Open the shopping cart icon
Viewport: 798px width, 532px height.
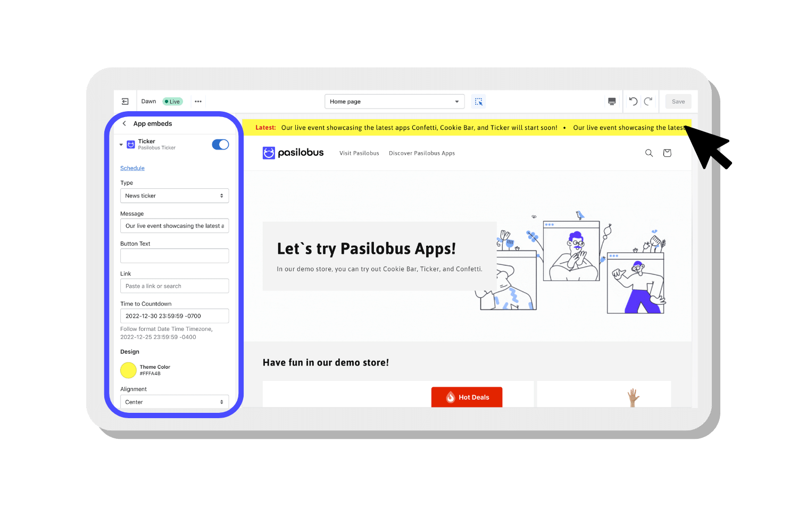pos(667,153)
